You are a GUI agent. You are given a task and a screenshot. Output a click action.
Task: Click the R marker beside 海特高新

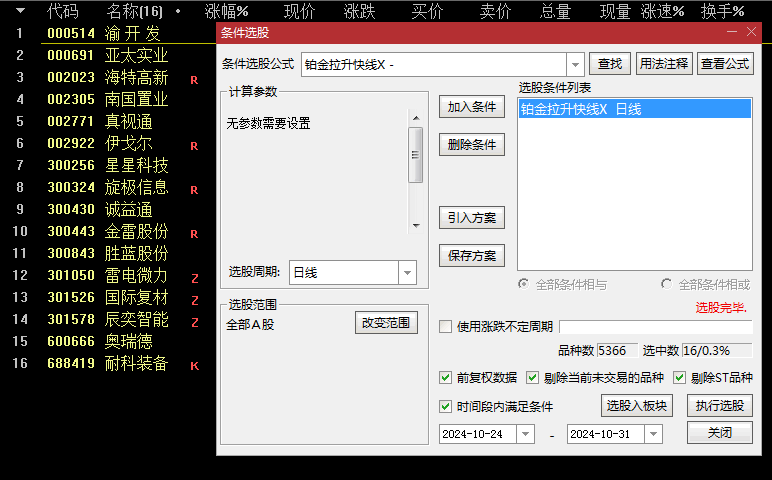click(194, 80)
